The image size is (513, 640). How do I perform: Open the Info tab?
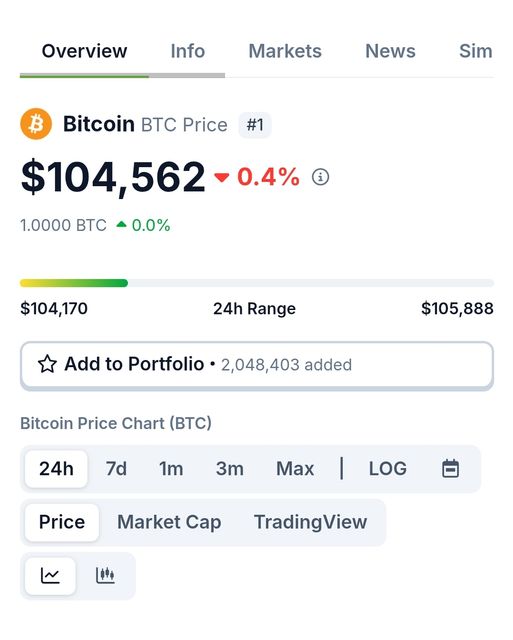coord(187,51)
